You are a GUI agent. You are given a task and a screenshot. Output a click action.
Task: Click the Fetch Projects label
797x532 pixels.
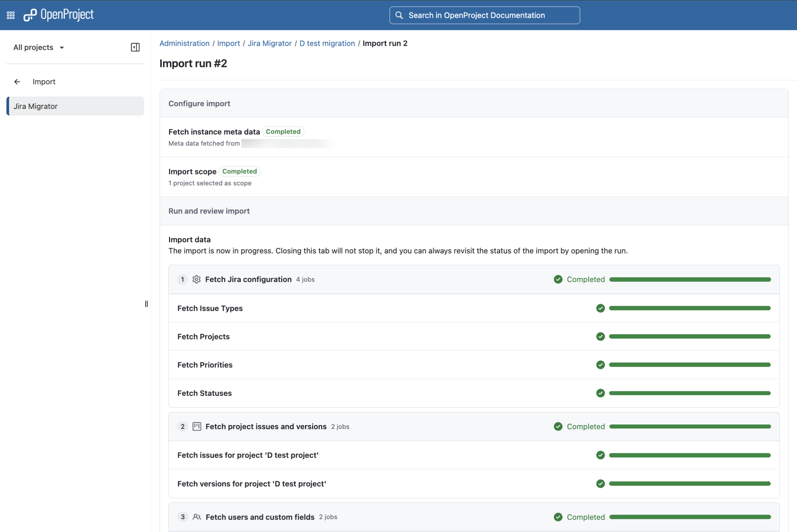204,336
